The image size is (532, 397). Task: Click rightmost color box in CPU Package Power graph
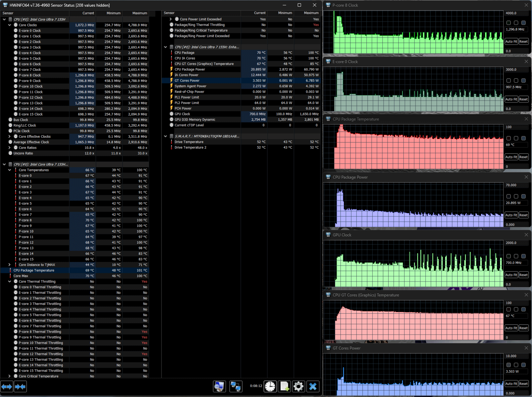click(x=523, y=197)
